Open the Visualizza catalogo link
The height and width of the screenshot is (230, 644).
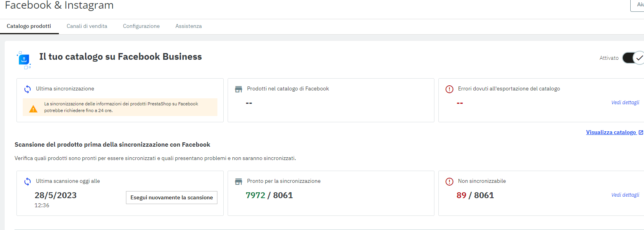coord(611,132)
